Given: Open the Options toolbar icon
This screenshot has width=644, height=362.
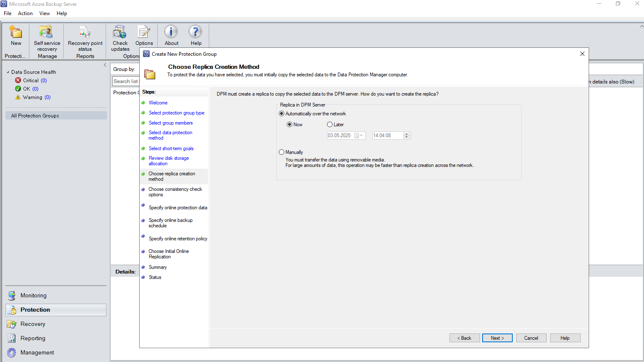Looking at the screenshot, I should tap(144, 32).
